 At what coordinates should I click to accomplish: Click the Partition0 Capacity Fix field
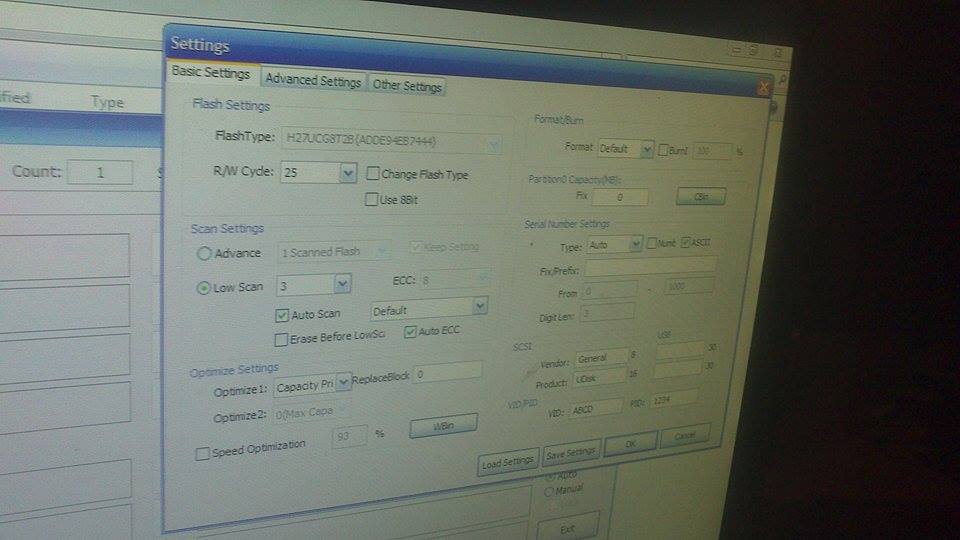tap(620, 197)
